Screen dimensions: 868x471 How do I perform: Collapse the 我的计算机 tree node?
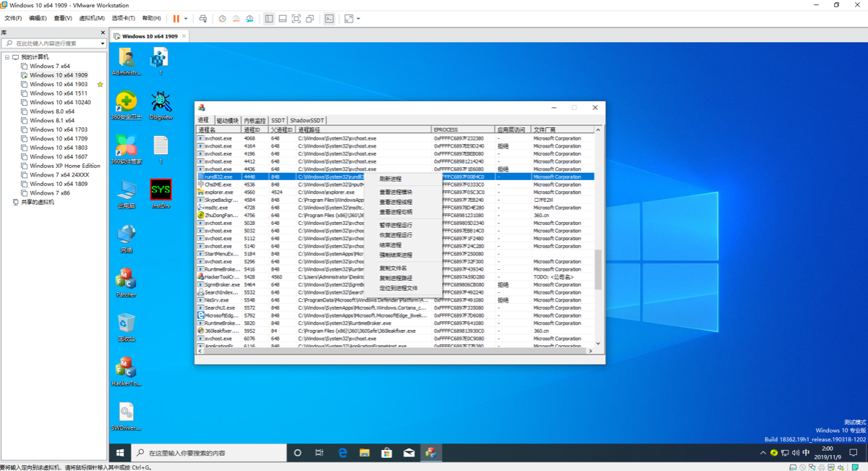tap(7, 57)
